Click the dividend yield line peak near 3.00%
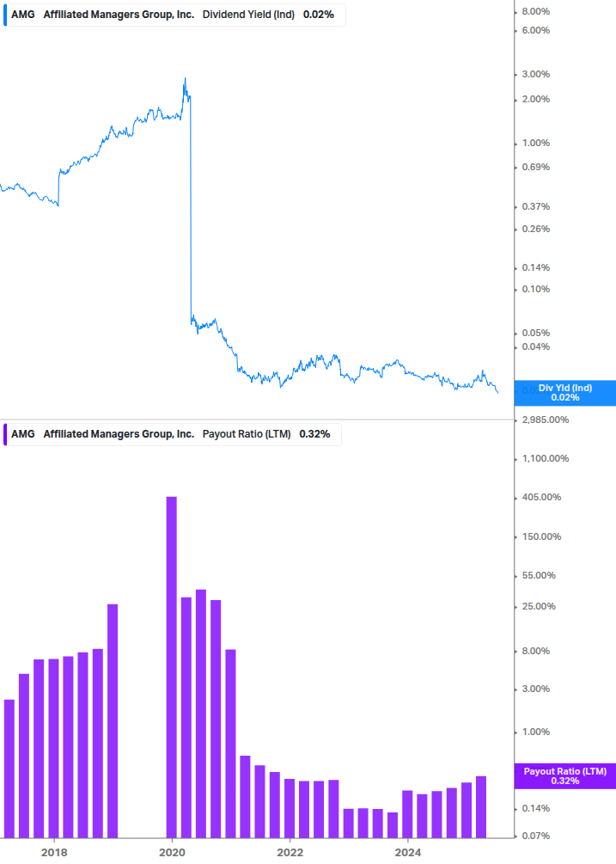Viewport: 616px width, 864px height. click(185, 79)
